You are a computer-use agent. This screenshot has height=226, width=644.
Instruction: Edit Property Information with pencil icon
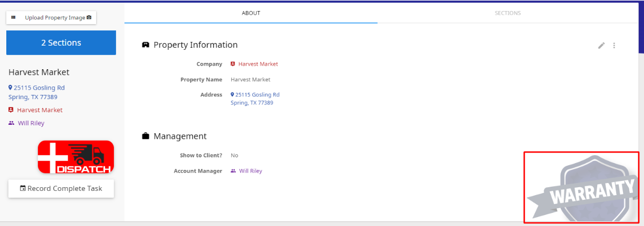coord(601,46)
